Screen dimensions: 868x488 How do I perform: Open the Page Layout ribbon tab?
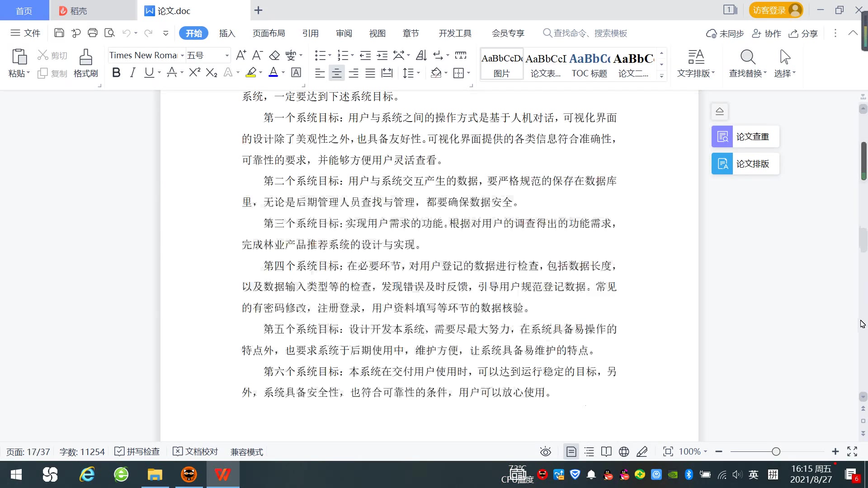(269, 33)
